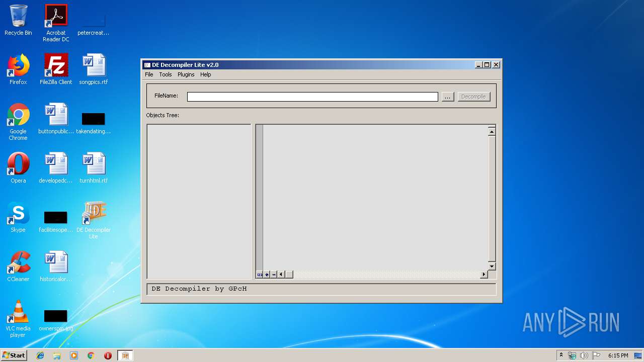Click the horizontal scrollbar right arrow
Image resolution: width=644 pixels, height=362 pixels.
click(484, 275)
